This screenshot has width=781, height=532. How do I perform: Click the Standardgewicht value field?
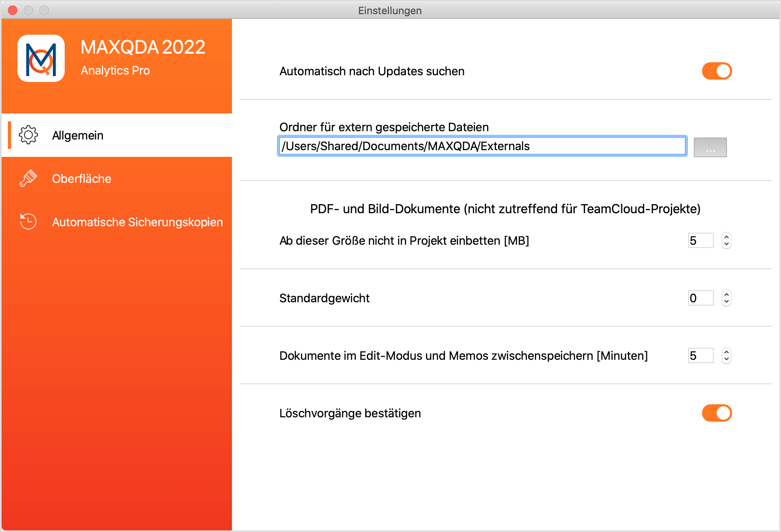click(701, 298)
